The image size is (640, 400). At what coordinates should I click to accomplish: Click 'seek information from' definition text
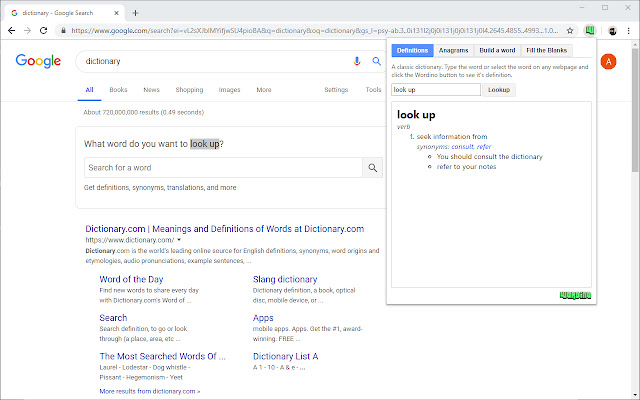tap(452, 137)
